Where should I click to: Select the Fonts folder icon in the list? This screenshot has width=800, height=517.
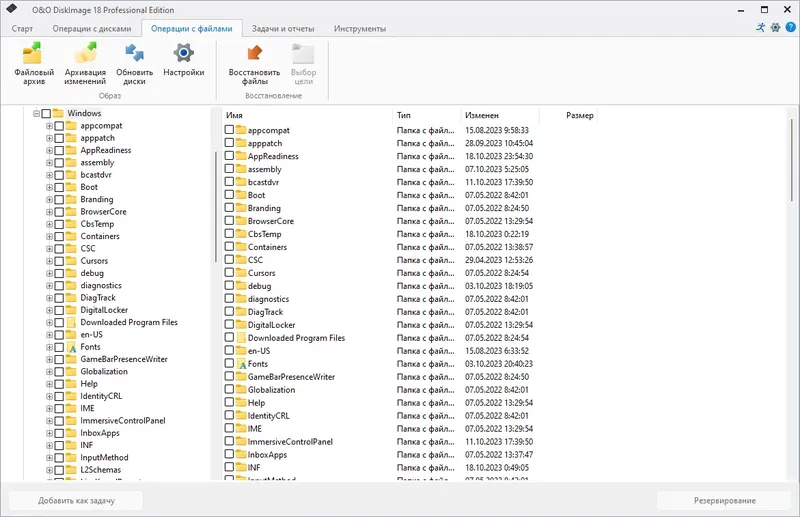coord(241,364)
